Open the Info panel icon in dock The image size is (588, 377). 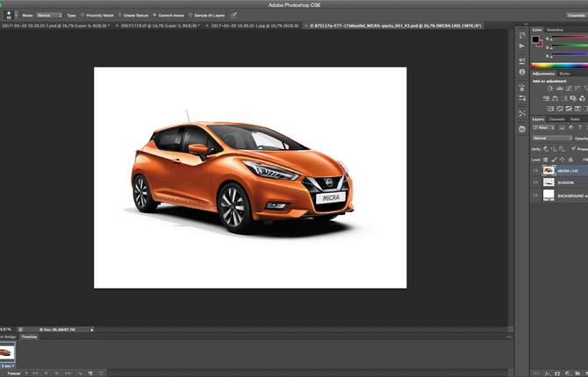coord(522,72)
